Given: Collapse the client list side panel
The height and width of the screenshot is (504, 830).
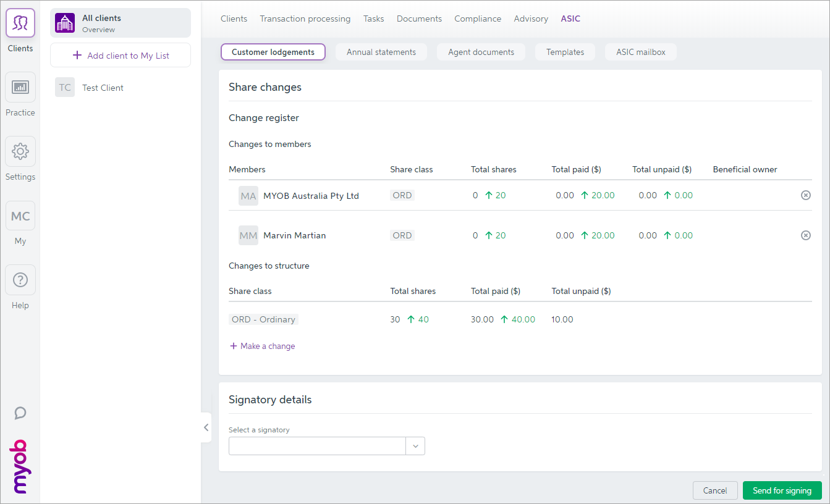Looking at the screenshot, I should (206, 427).
